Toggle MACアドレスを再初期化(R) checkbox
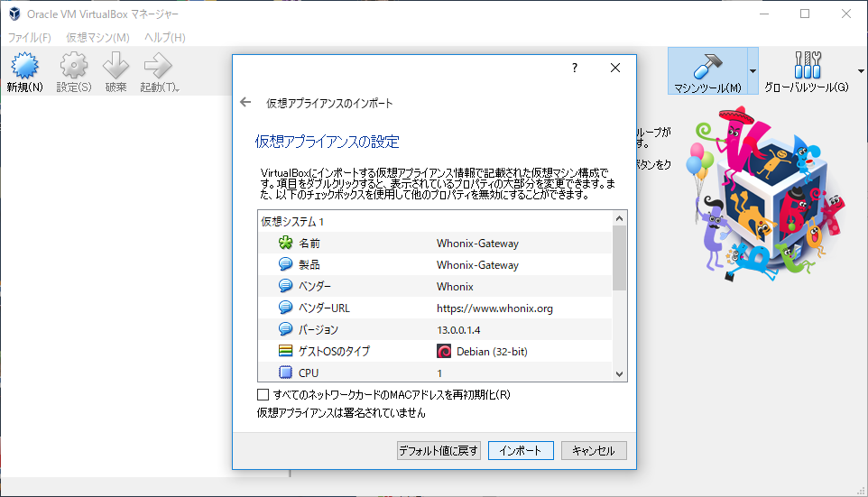 click(x=263, y=394)
